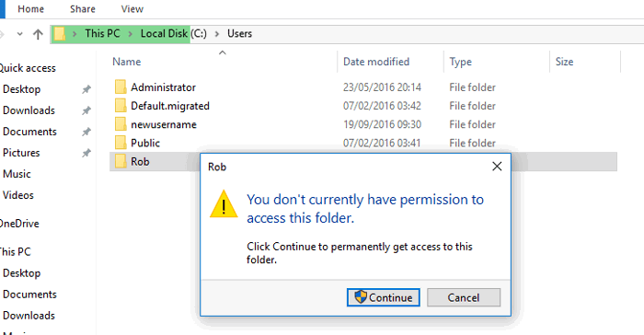The height and width of the screenshot is (335, 644).
Task: Click the pin icon next to Desktop
Action: click(x=86, y=89)
